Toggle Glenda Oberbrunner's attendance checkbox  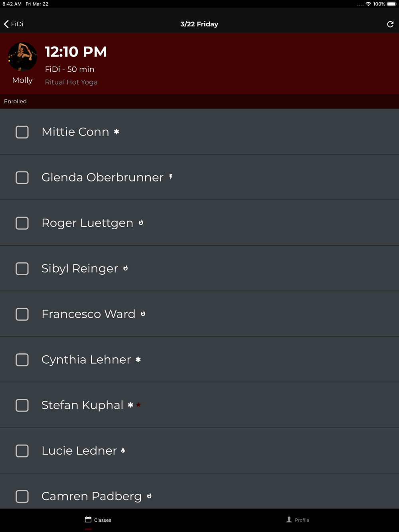(x=22, y=177)
